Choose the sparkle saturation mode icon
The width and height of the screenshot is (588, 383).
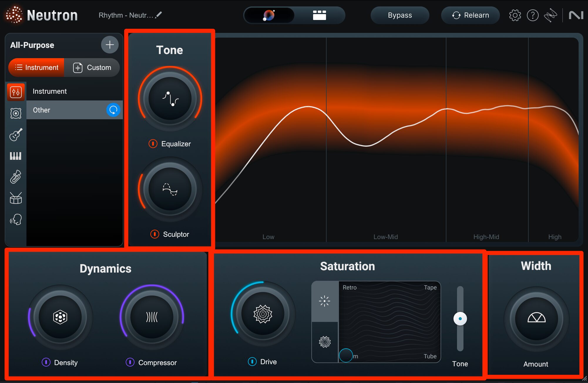click(x=325, y=301)
